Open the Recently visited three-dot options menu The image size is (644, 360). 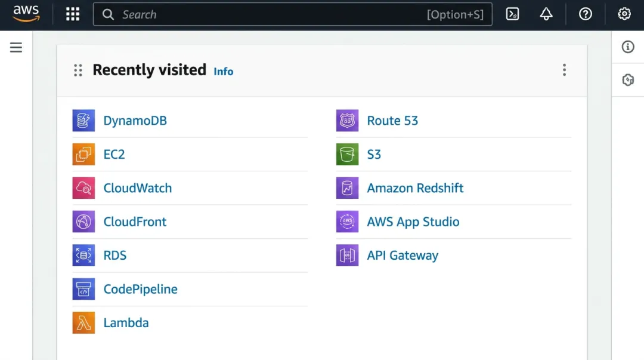(564, 70)
